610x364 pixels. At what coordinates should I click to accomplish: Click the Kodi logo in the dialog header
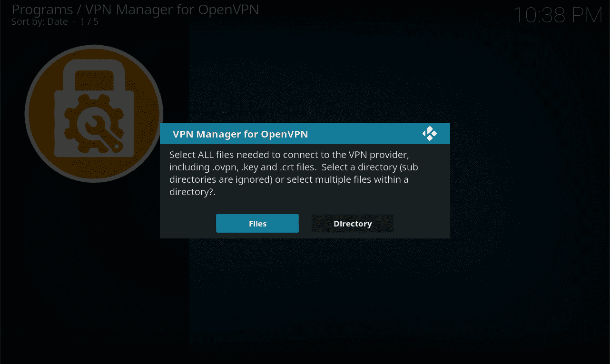click(x=430, y=134)
